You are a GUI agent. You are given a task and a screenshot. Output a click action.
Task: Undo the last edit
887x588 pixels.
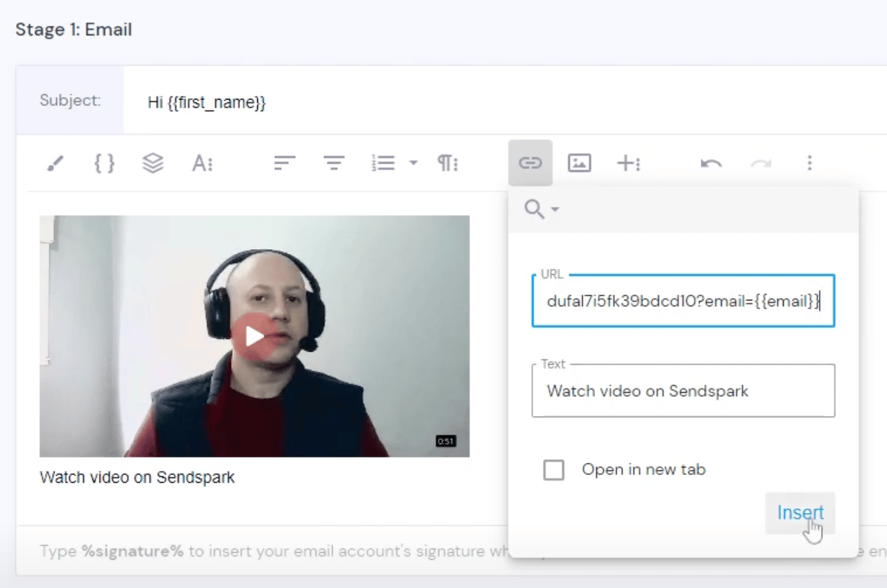711,164
